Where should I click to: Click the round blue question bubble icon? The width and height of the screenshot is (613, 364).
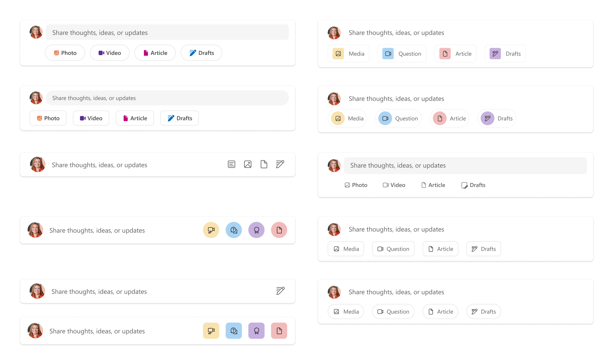pos(233,230)
